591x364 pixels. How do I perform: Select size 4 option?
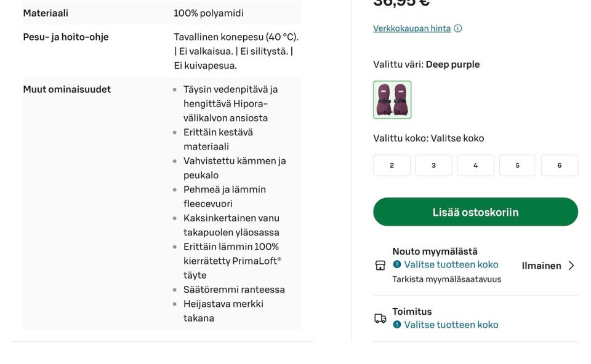pos(475,165)
